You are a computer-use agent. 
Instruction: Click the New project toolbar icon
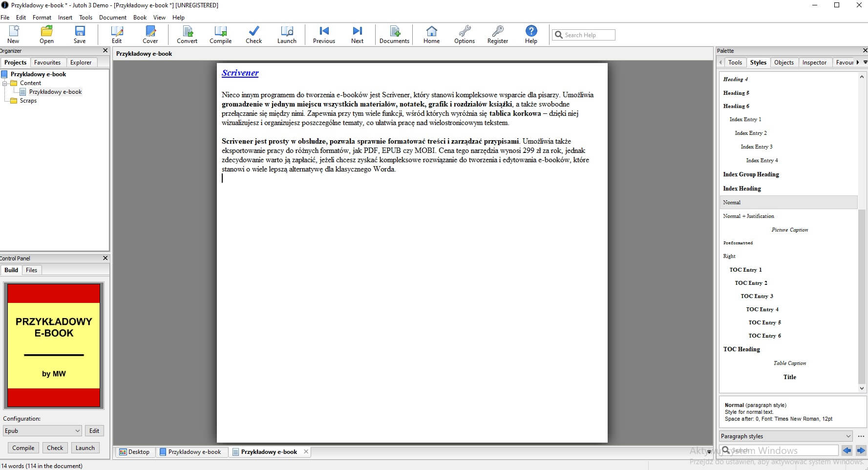pos(14,35)
